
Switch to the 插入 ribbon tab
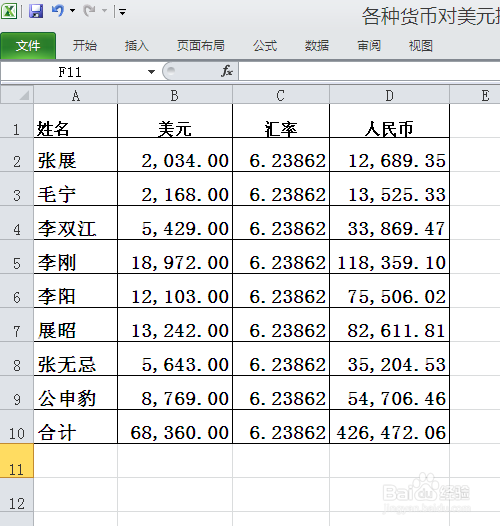[x=137, y=46]
